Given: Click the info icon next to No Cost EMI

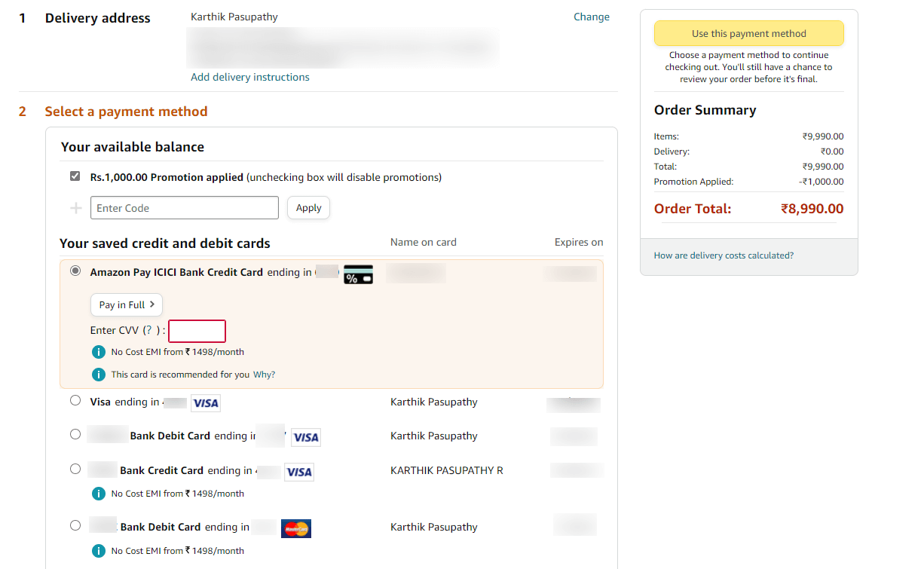Looking at the screenshot, I should [x=99, y=351].
